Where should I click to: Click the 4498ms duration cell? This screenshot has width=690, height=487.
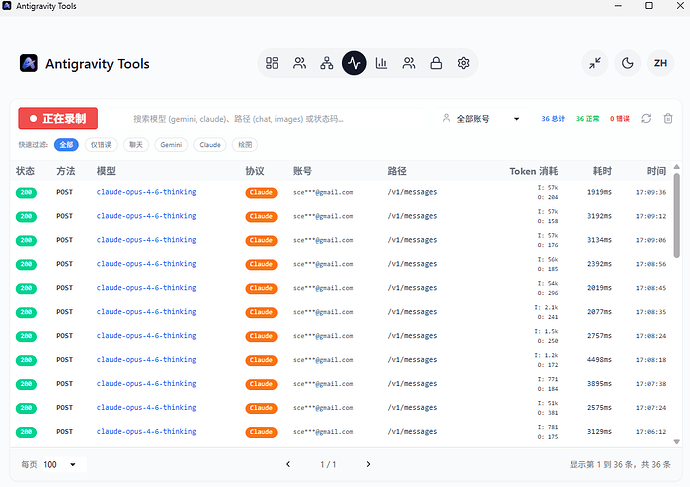click(599, 360)
